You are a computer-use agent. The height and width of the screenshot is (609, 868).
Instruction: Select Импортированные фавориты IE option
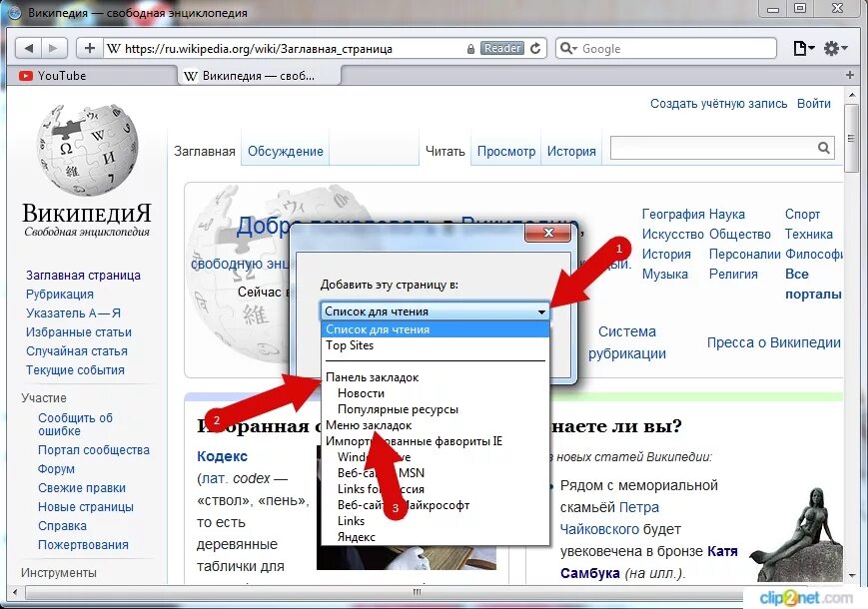(435, 441)
